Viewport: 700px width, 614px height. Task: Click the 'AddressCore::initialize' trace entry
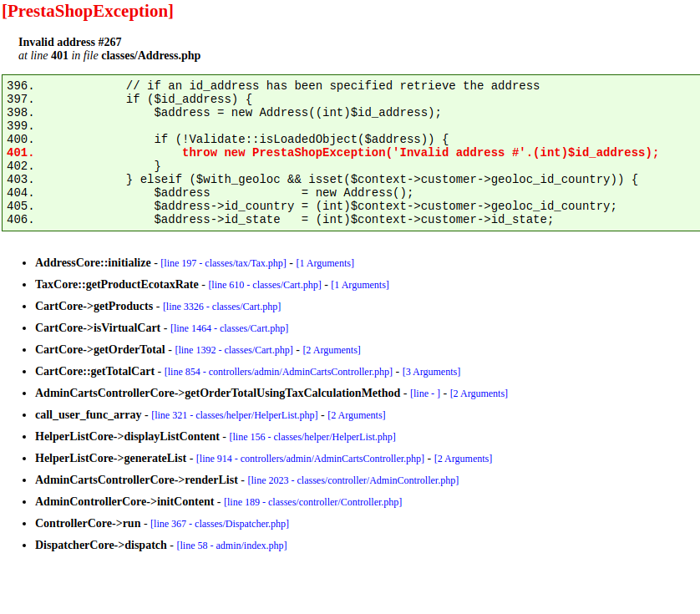click(x=93, y=263)
